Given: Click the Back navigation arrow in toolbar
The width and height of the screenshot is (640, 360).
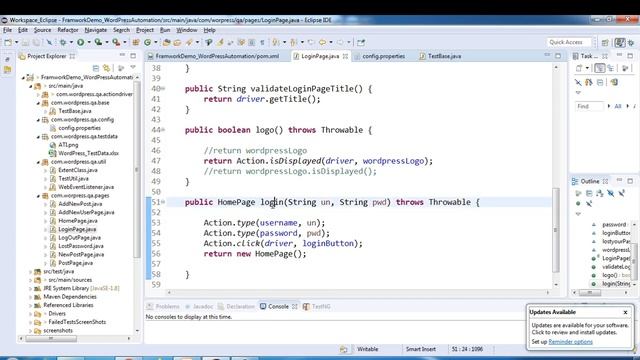Looking at the screenshot, I should [322, 42].
